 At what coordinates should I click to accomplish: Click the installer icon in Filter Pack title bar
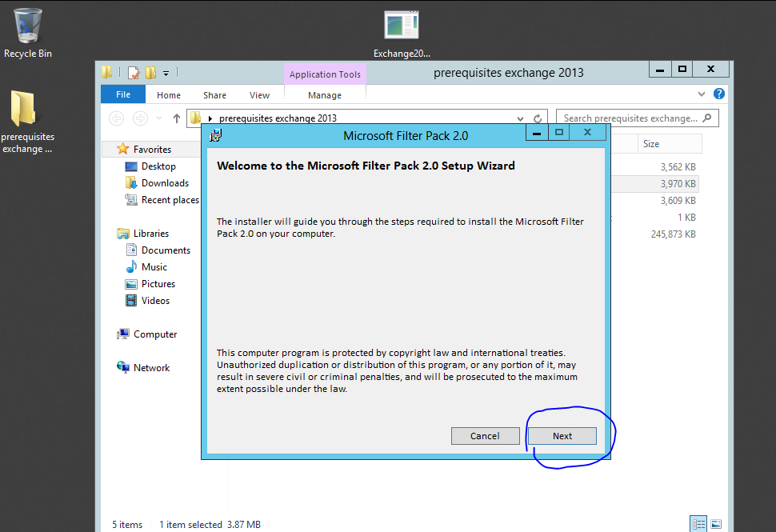(216, 135)
